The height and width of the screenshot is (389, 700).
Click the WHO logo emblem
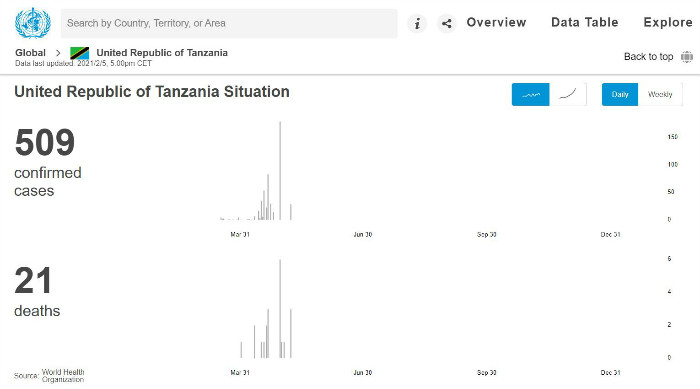point(33,23)
